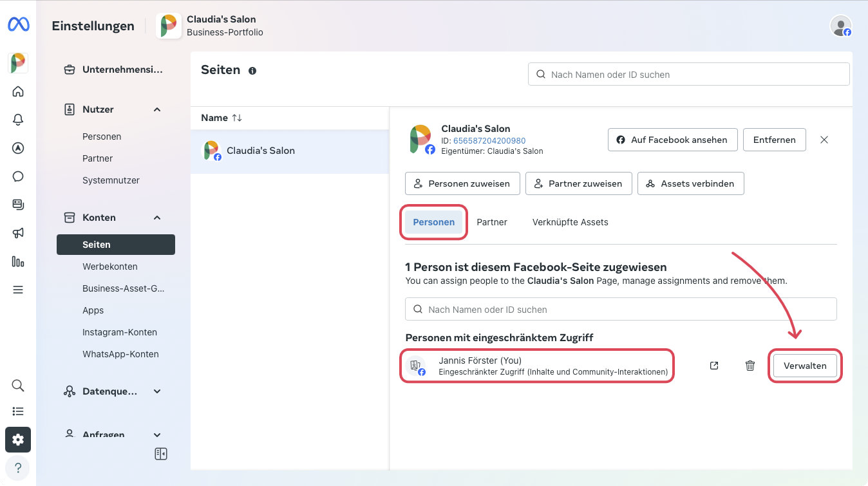Open the list icon above settings gear
Screen dimensions: 868x486
[x=18, y=411]
